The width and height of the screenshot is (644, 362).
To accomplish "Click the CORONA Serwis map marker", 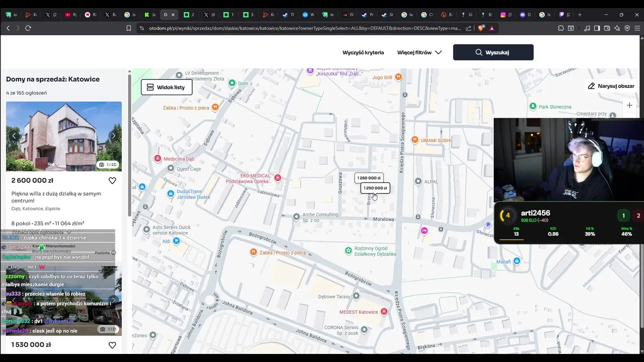I will (x=364, y=330).
